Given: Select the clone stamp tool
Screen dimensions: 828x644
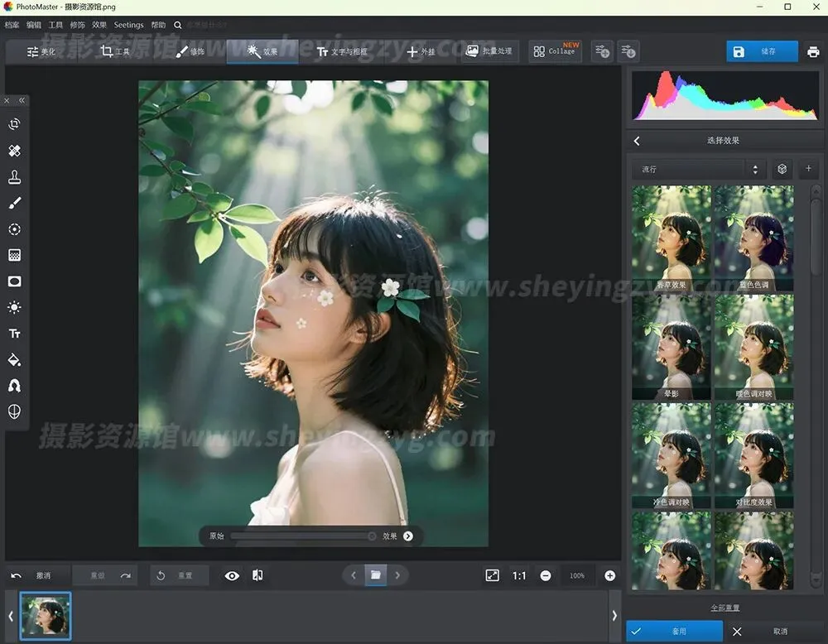Looking at the screenshot, I should [x=14, y=177].
